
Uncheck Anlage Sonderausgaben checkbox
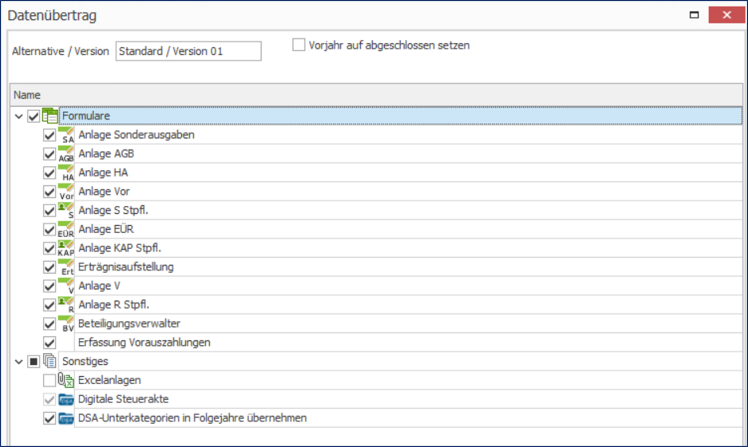(x=49, y=135)
